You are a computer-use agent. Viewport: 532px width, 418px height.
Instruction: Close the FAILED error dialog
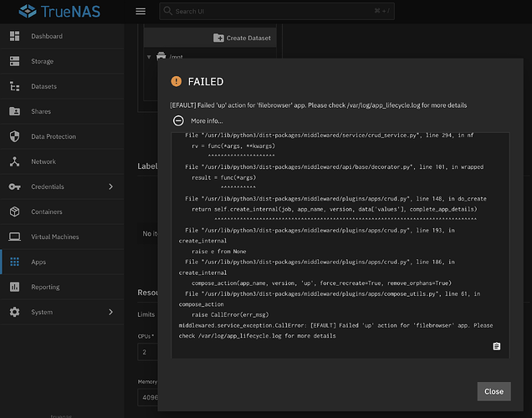(x=494, y=391)
